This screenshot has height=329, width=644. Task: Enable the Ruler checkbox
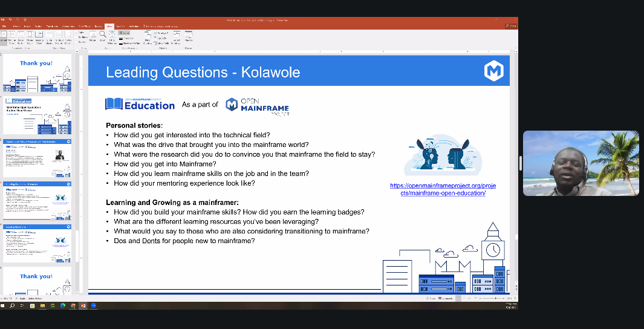click(80, 33)
